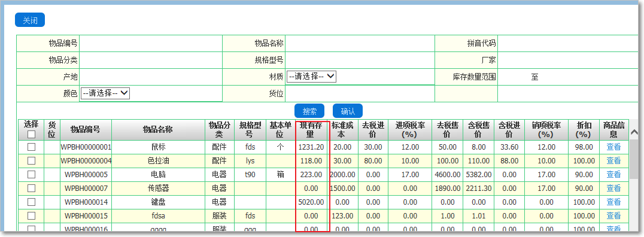Select cell WPBH000007
This screenshot has width=644, height=237.
coord(86,189)
